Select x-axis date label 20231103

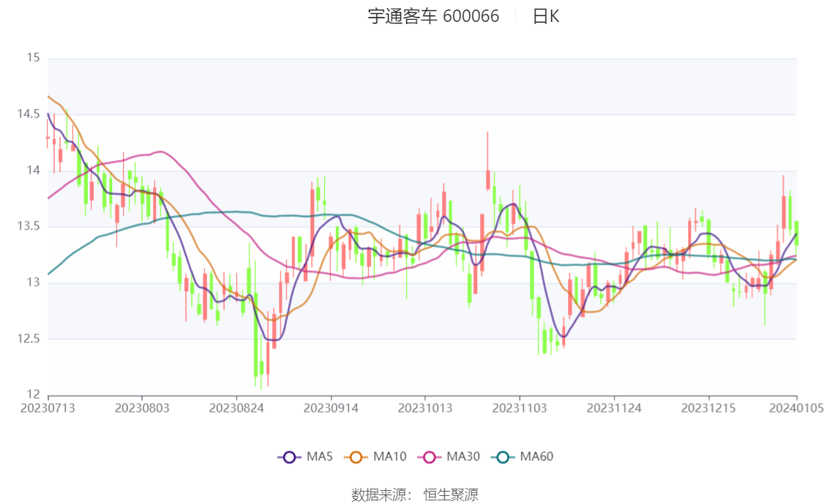(519, 408)
